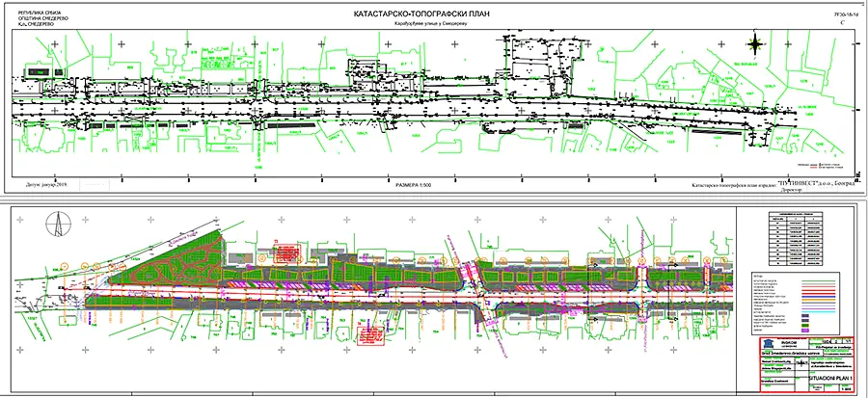Select the Датум јануар 2018 date label

click(38, 182)
